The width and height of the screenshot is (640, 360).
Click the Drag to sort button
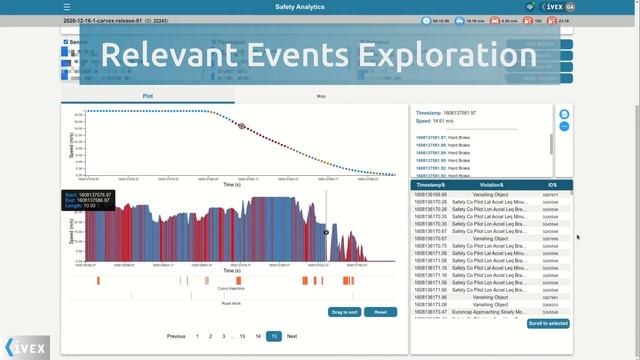[x=344, y=312]
